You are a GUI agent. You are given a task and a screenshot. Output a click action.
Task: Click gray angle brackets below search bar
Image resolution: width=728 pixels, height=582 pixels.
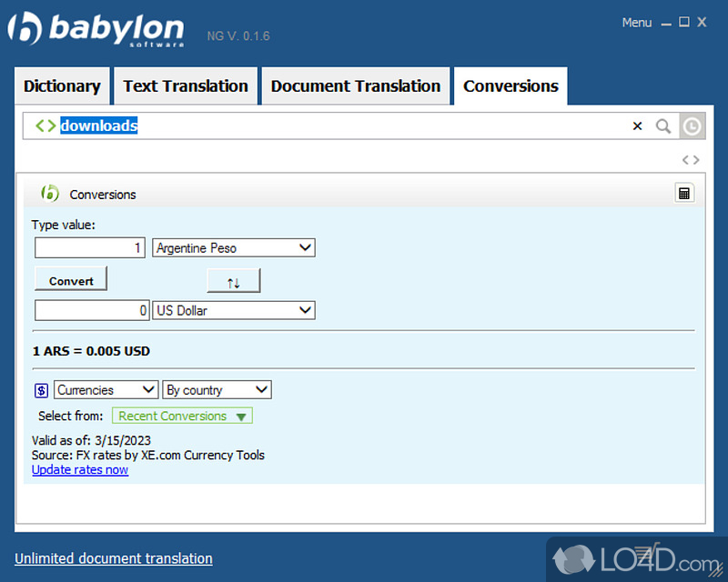click(691, 160)
